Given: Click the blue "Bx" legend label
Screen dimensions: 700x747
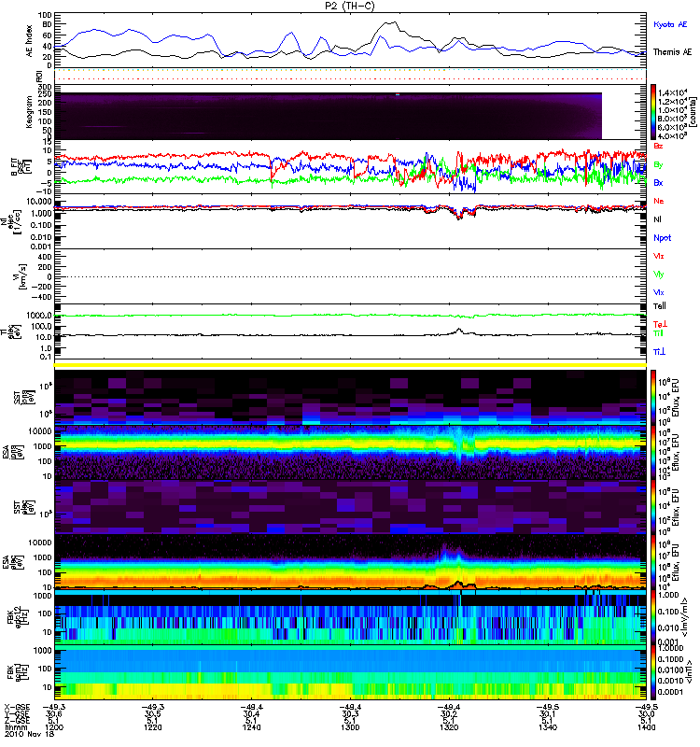Looking at the screenshot, I should [658, 182].
